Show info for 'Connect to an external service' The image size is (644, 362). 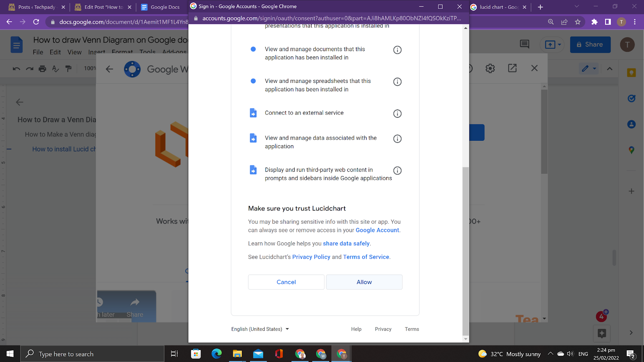click(397, 113)
